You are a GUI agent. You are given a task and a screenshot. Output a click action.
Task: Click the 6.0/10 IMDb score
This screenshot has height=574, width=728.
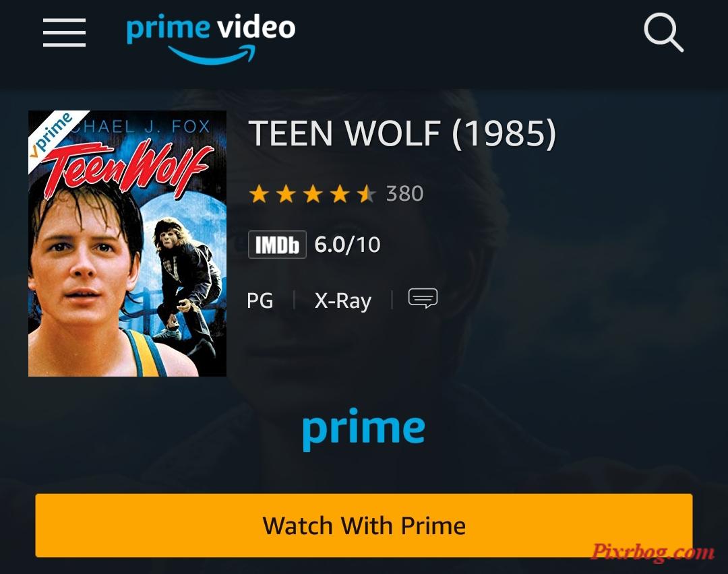click(347, 245)
